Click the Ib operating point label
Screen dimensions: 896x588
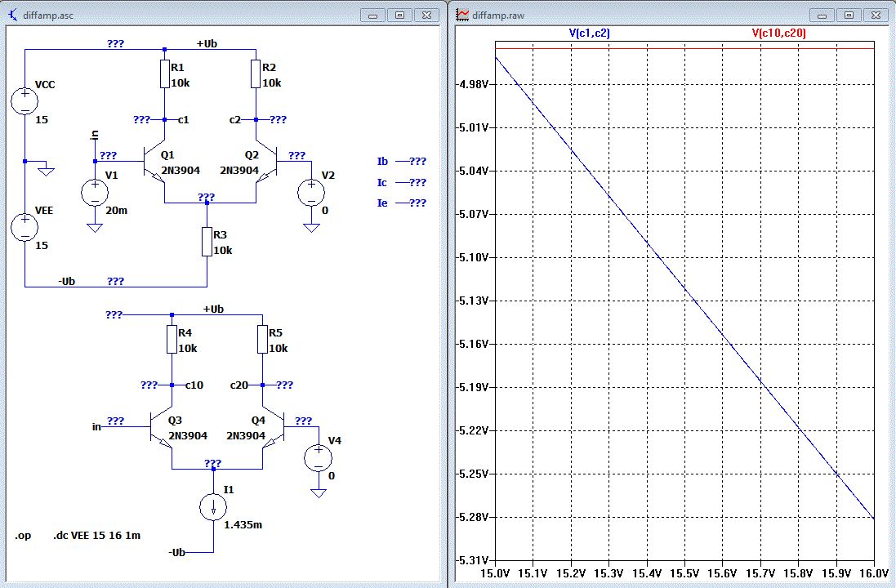coord(382,162)
